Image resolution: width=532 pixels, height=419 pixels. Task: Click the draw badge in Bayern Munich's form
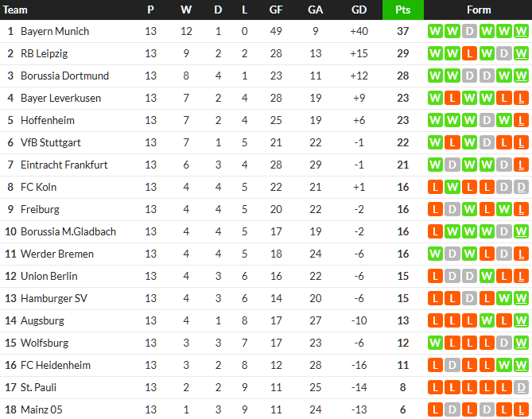[469, 32]
